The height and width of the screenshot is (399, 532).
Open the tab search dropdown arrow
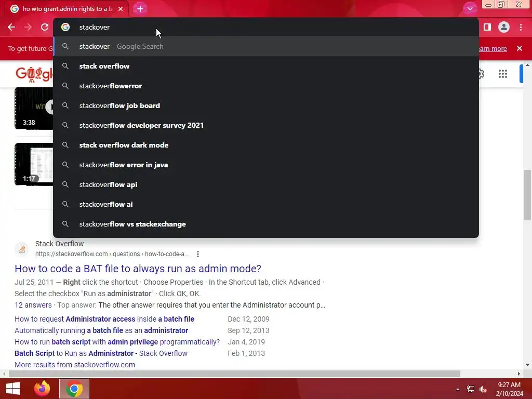[470, 9]
